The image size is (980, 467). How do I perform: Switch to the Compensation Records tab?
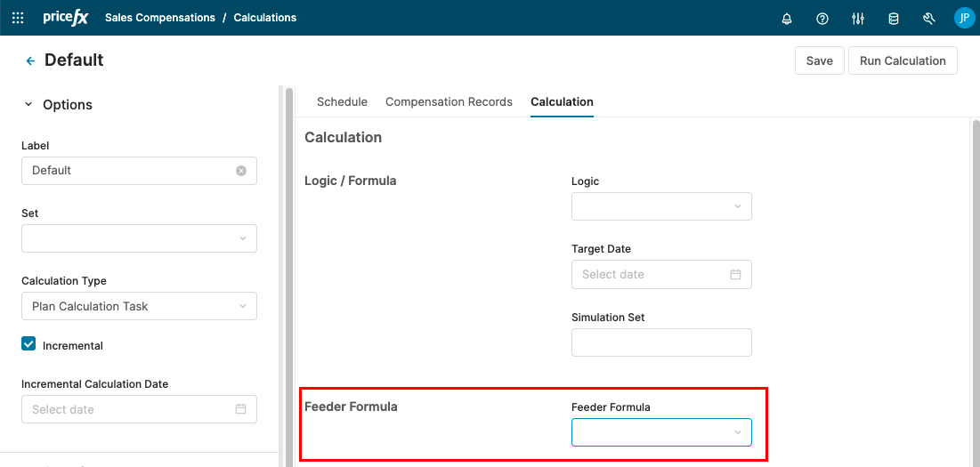pyautogui.click(x=449, y=102)
